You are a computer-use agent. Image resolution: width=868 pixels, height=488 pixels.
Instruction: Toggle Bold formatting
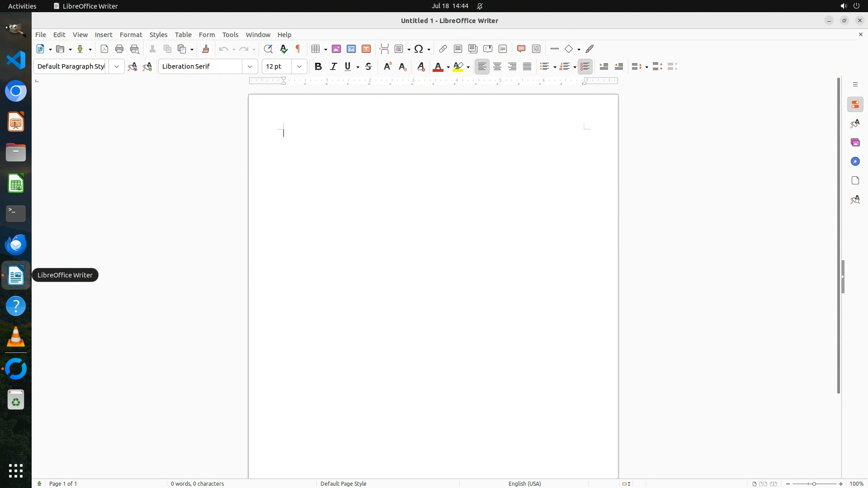pyautogui.click(x=318, y=66)
